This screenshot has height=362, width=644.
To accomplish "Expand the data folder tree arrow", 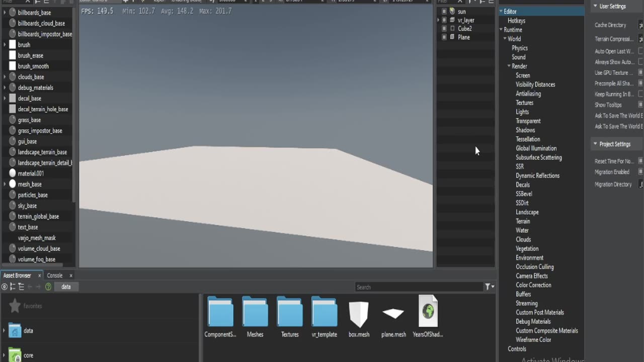I will point(4,330).
